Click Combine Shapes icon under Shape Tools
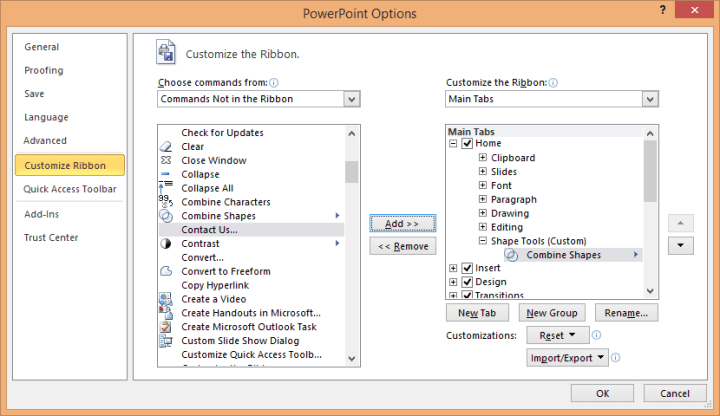The width and height of the screenshot is (720, 416). point(511,255)
